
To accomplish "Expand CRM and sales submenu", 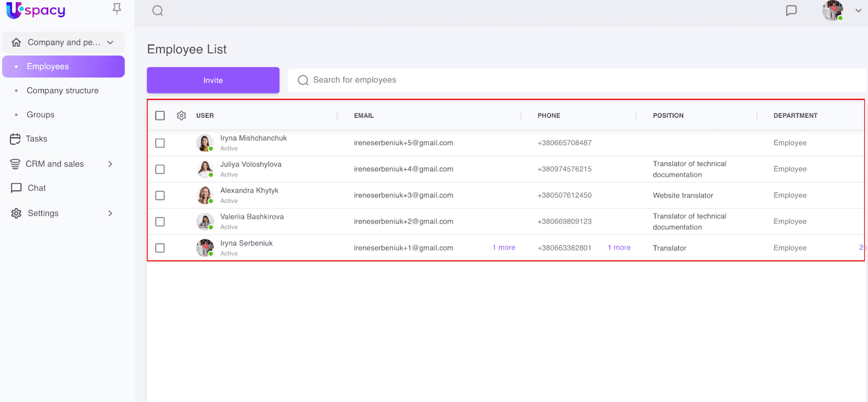I will [110, 164].
